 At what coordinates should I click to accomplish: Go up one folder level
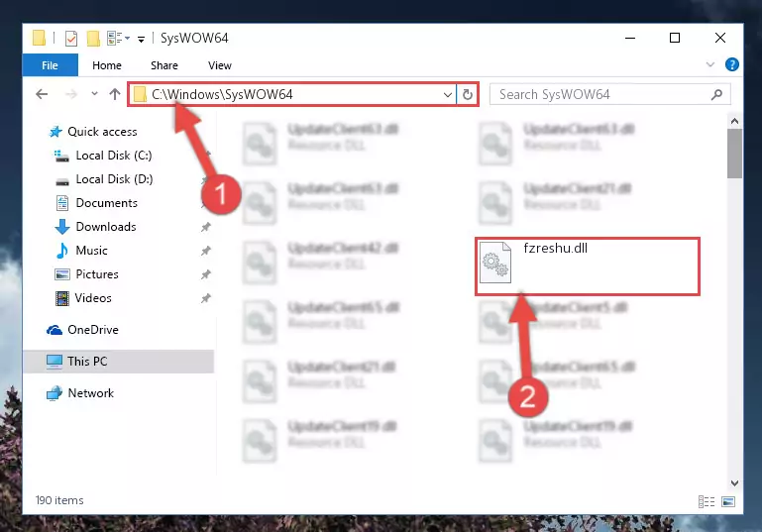click(115, 94)
